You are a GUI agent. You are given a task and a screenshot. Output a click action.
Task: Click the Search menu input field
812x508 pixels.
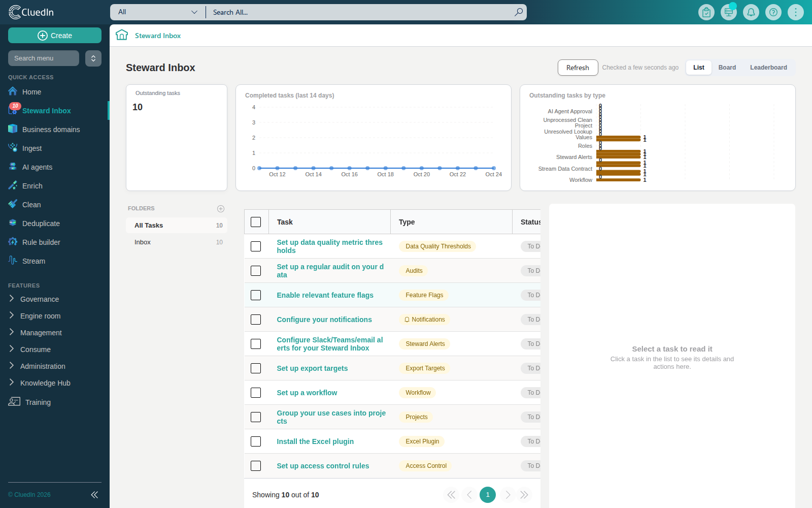coord(44,58)
